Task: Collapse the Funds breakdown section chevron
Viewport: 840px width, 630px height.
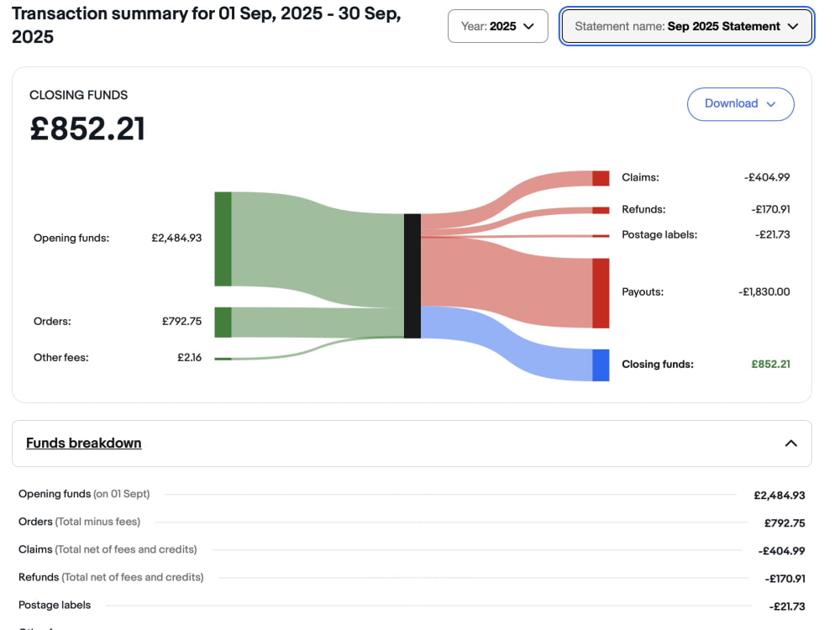Action: (790, 444)
